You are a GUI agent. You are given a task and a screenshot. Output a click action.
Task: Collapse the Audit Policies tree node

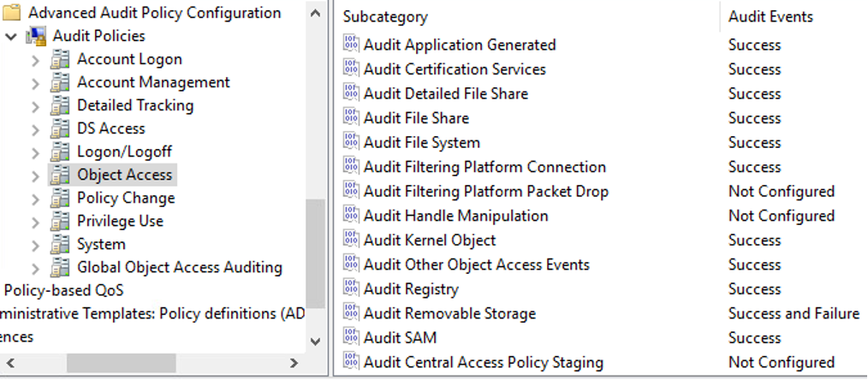click(x=11, y=36)
